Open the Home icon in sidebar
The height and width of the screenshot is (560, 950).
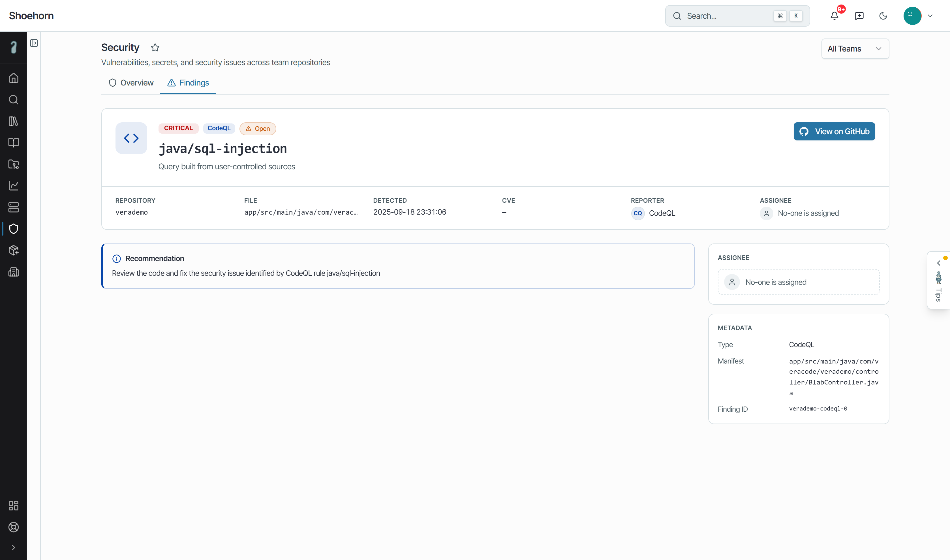(14, 78)
